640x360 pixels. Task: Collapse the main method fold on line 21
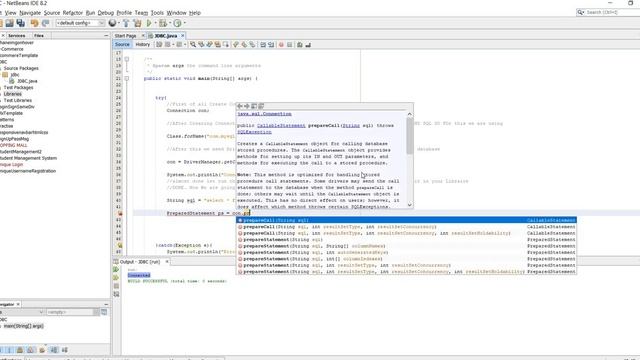pyautogui.click(x=127, y=78)
